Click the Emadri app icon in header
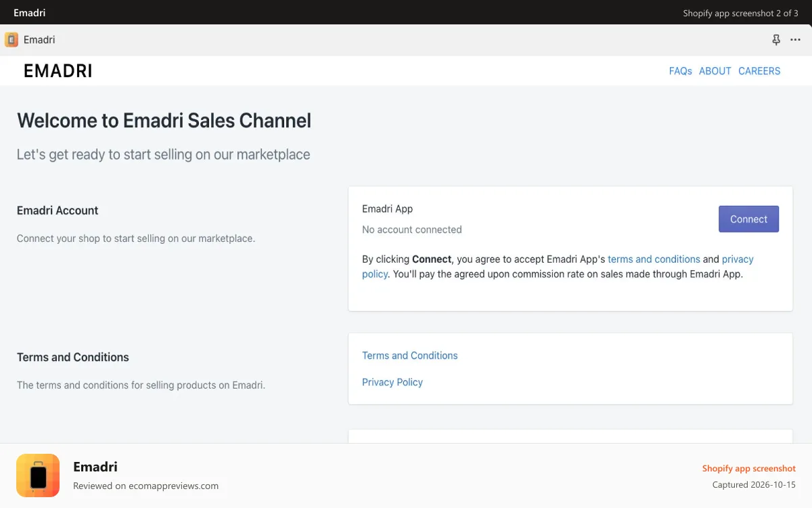 [x=12, y=40]
